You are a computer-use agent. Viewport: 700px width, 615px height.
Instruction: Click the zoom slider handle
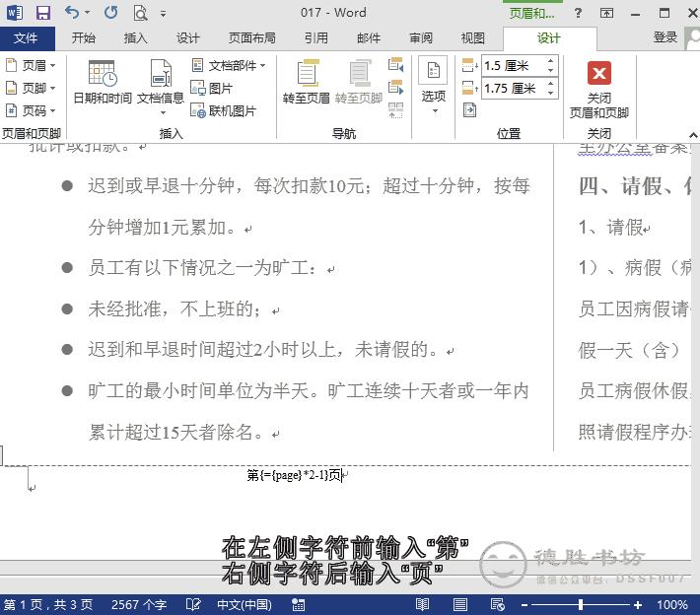(581, 605)
